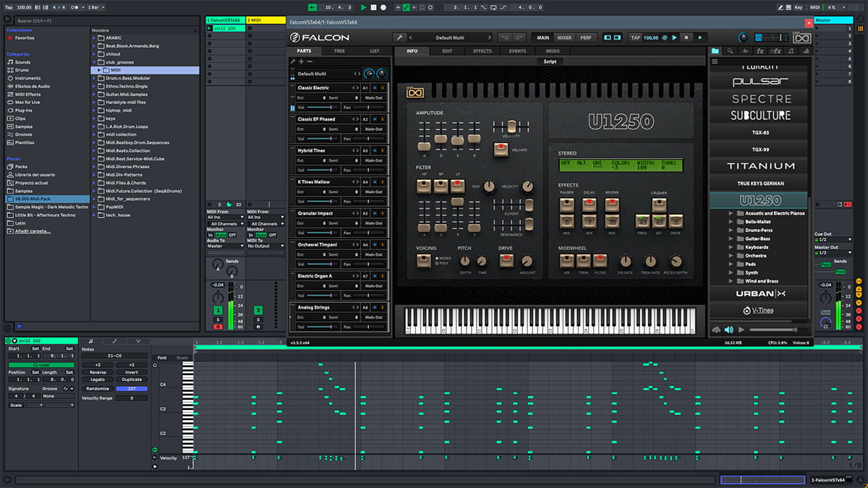Start playback with Ableton's green play button
868x488 pixels.
click(363, 7)
